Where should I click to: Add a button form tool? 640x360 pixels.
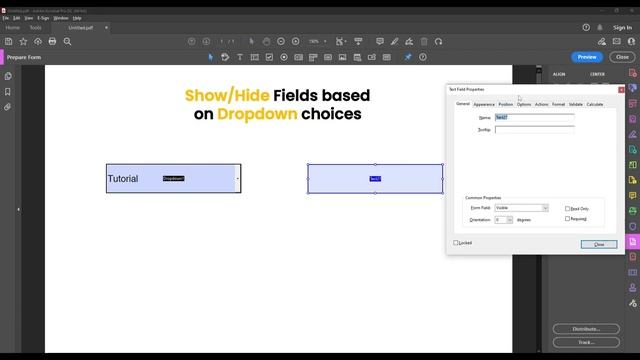tap(328, 57)
